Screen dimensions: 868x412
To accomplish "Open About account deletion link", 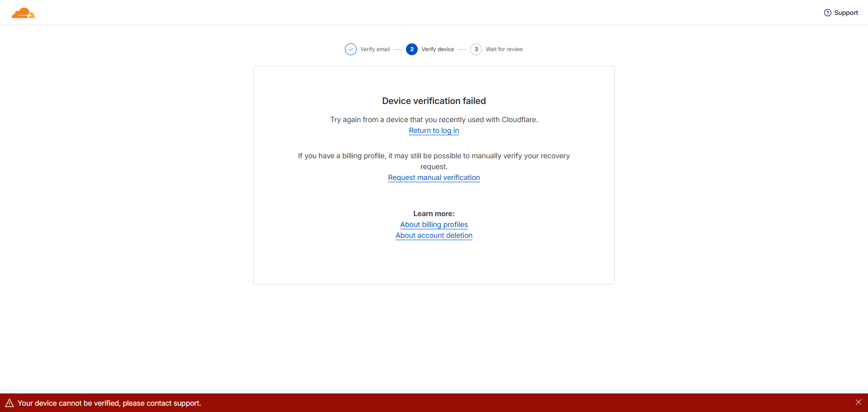I will (x=434, y=236).
